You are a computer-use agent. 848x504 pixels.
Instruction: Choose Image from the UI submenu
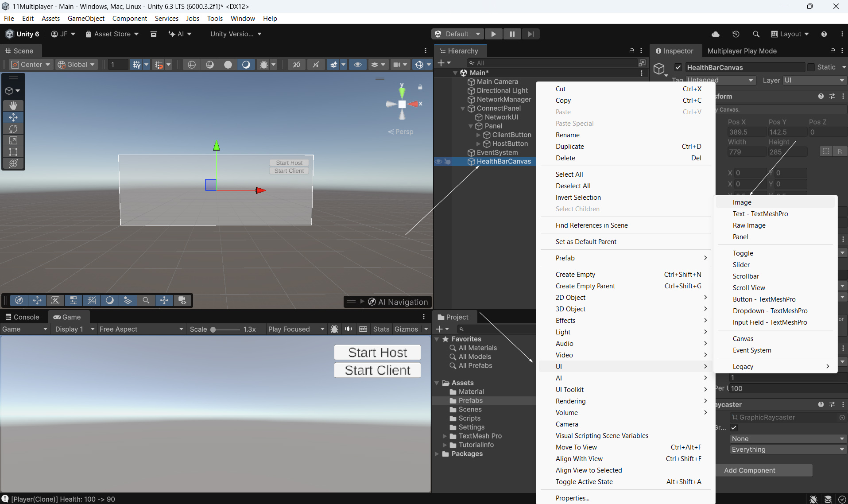click(742, 202)
